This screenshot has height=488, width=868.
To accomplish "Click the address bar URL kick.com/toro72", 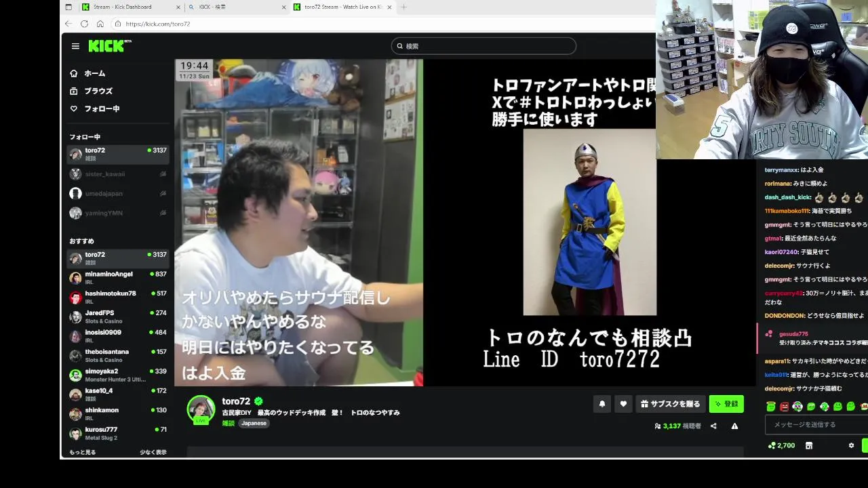I will point(158,24).
